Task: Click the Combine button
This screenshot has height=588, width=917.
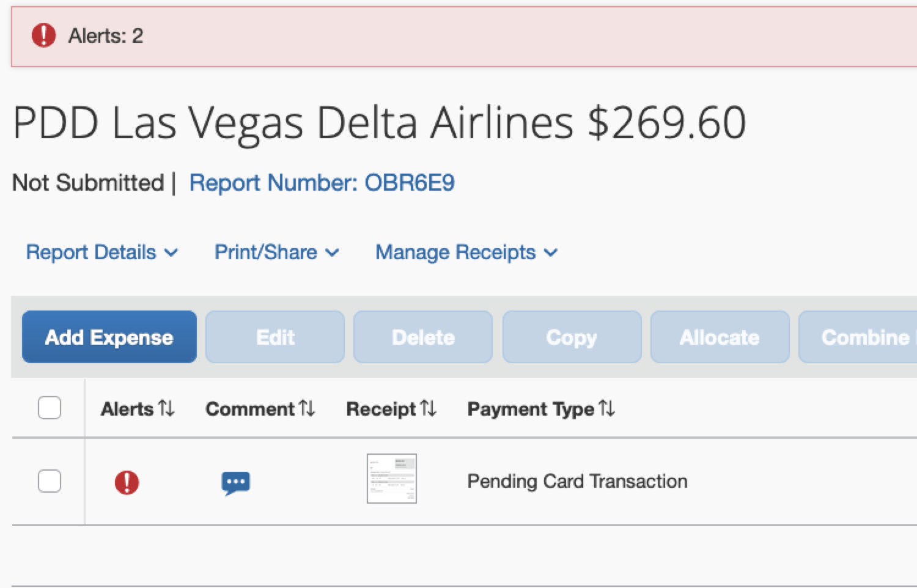Action: point(858,337)
